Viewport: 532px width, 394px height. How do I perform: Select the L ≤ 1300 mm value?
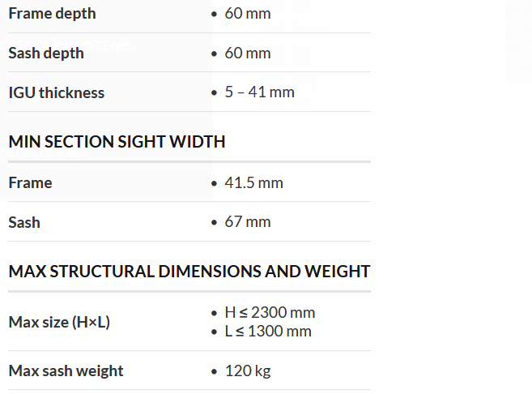pyautogui.click(x=268, y=331)
